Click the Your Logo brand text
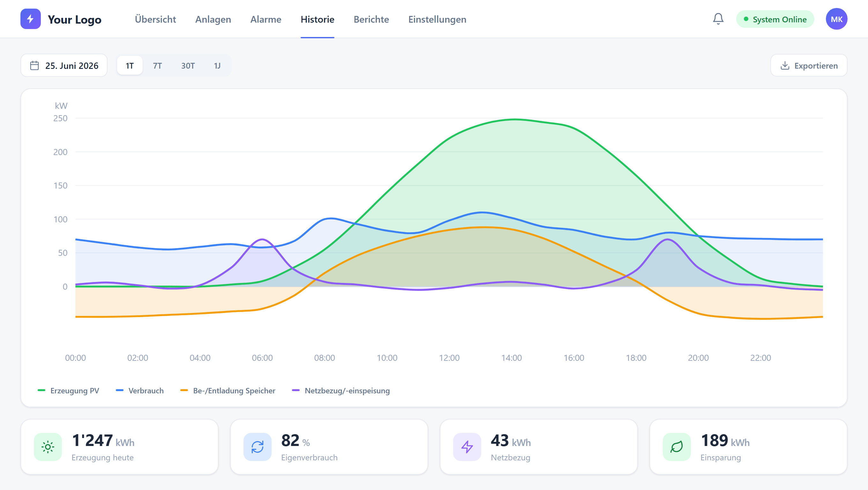Screen dimensions: 868x490 (74, 19)
